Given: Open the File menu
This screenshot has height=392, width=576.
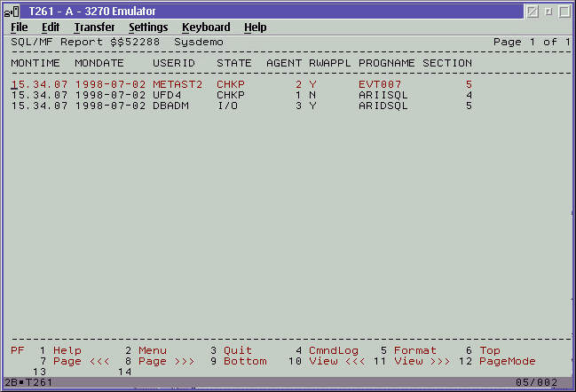Looking at the screenshot, I should 20,27.
